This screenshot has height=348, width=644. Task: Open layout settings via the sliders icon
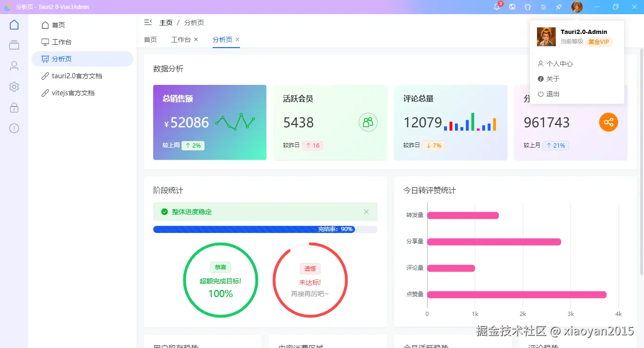[543, 7]
